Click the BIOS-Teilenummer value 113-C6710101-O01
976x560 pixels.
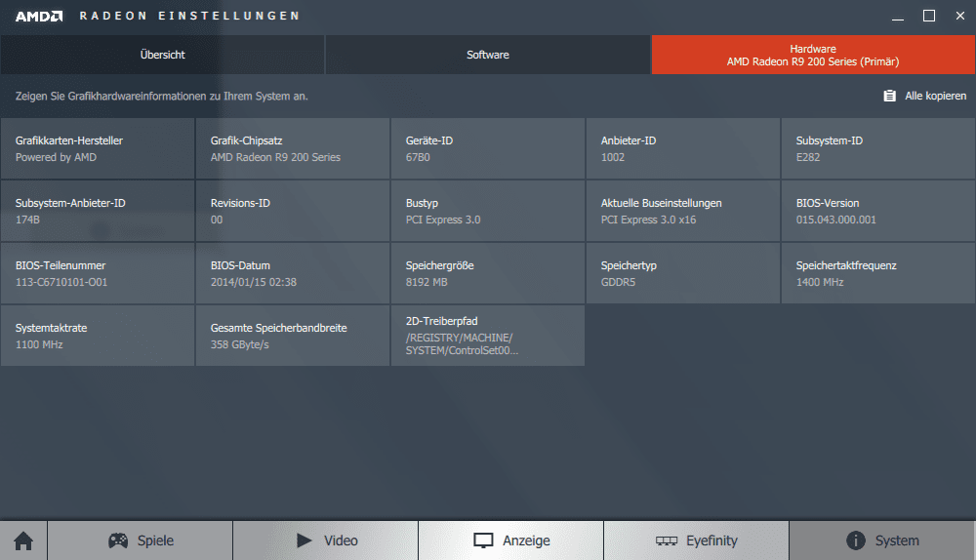click(x=61, y=282)
